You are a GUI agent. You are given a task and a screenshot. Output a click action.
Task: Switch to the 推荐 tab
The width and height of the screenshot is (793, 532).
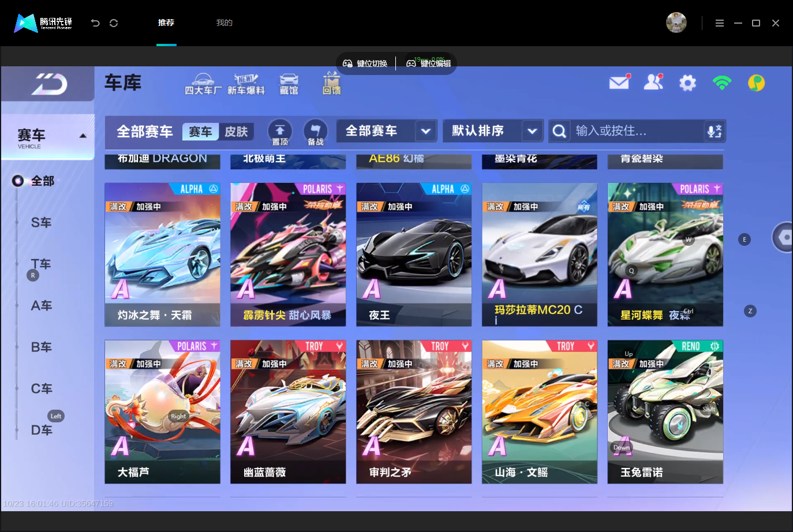[166, 23]
